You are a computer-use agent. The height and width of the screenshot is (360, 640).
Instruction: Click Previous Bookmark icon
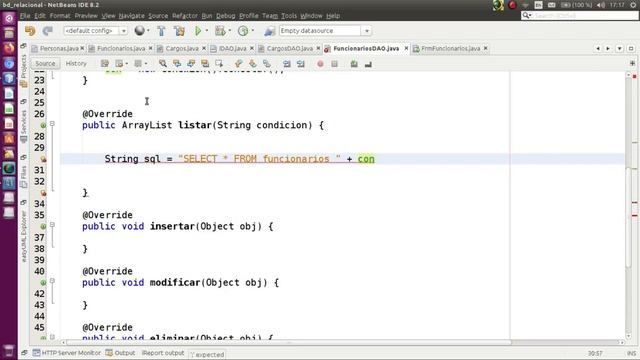(239, 64)
